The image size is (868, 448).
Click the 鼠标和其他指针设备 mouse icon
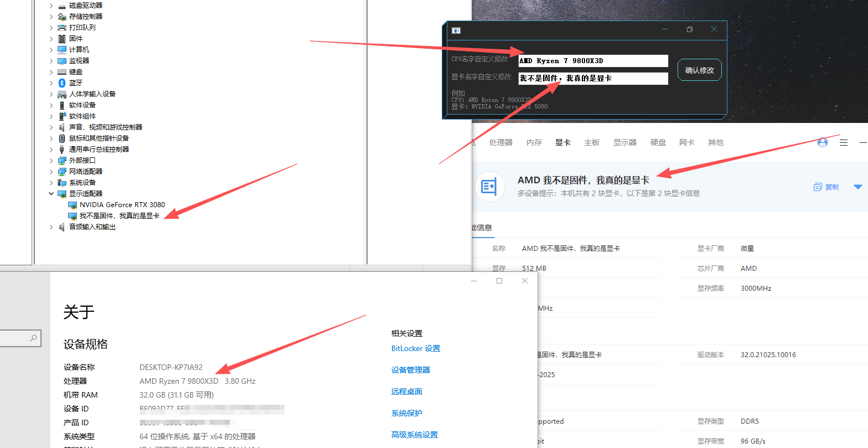point(62,138)
